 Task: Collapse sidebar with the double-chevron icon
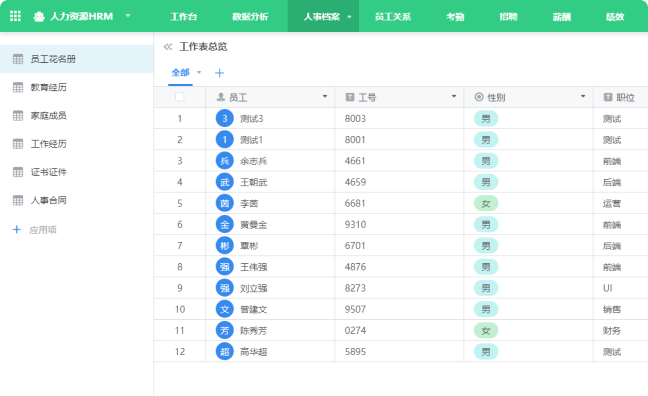point(167,47)
